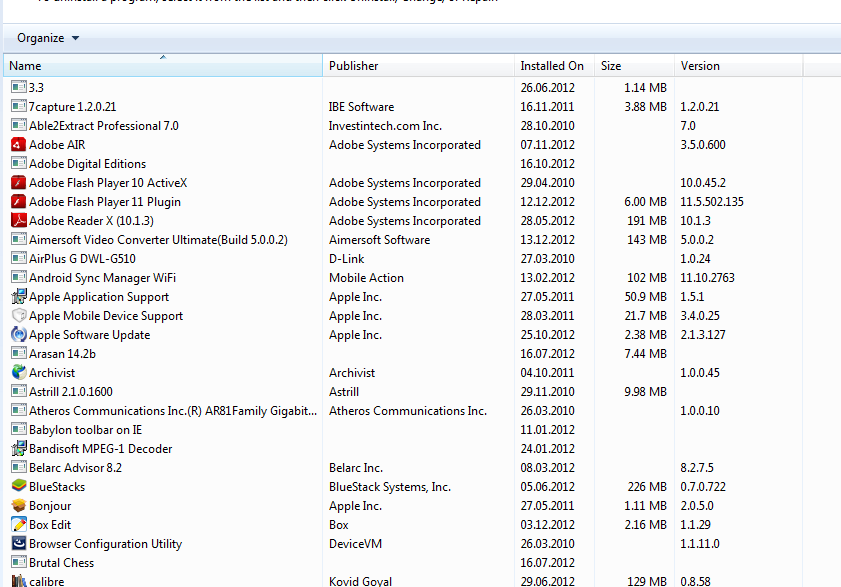Select Atheros Communications AR81Family Gigabit entry
Viewport: 841px width, 587px height.
(173, 410)
